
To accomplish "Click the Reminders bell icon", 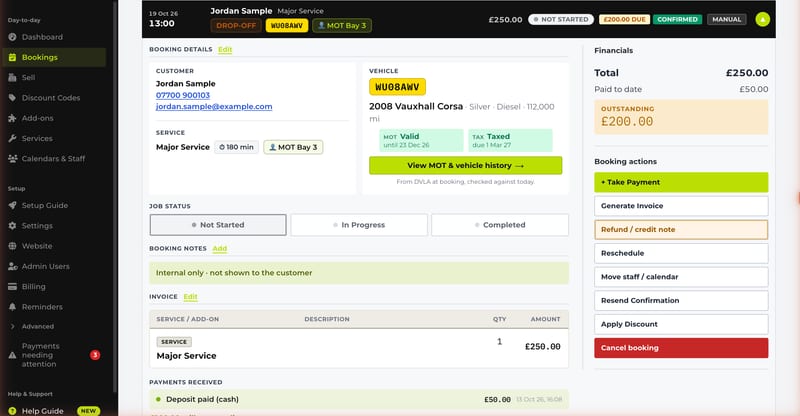I will [x=13, y=307].
